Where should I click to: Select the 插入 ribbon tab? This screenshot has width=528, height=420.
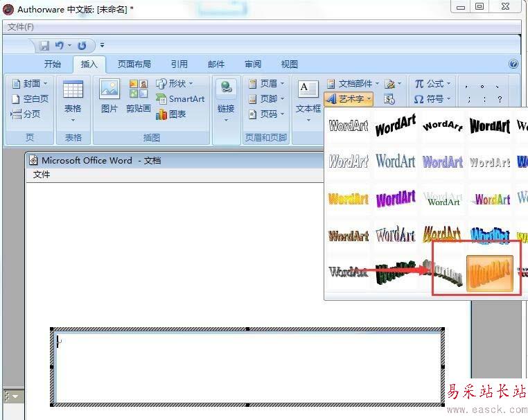(89, 64)
